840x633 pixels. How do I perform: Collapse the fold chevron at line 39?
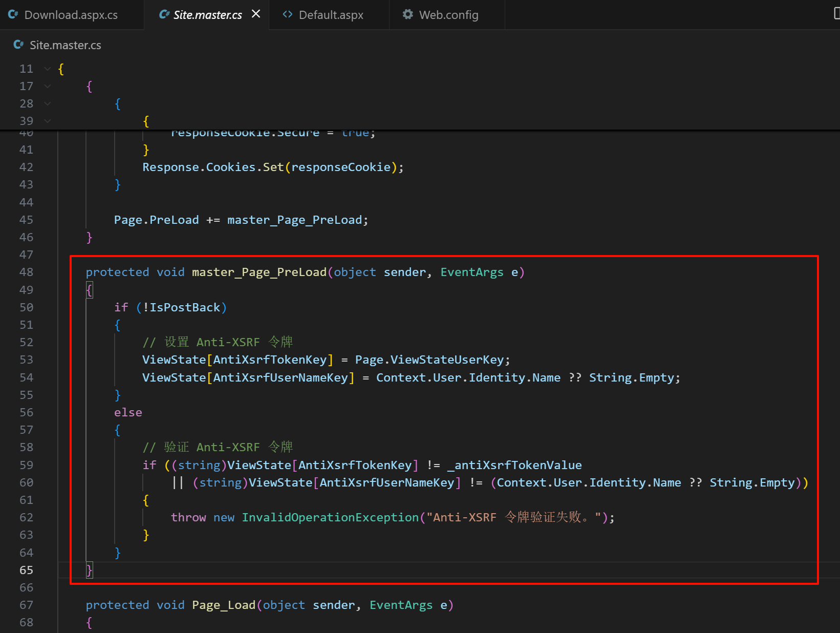pyautogui.click(x=48, y=121)
